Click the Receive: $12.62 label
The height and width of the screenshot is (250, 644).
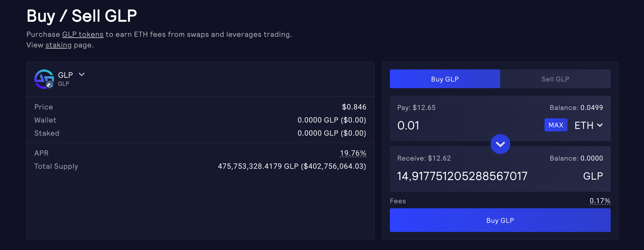click(424, 158)
